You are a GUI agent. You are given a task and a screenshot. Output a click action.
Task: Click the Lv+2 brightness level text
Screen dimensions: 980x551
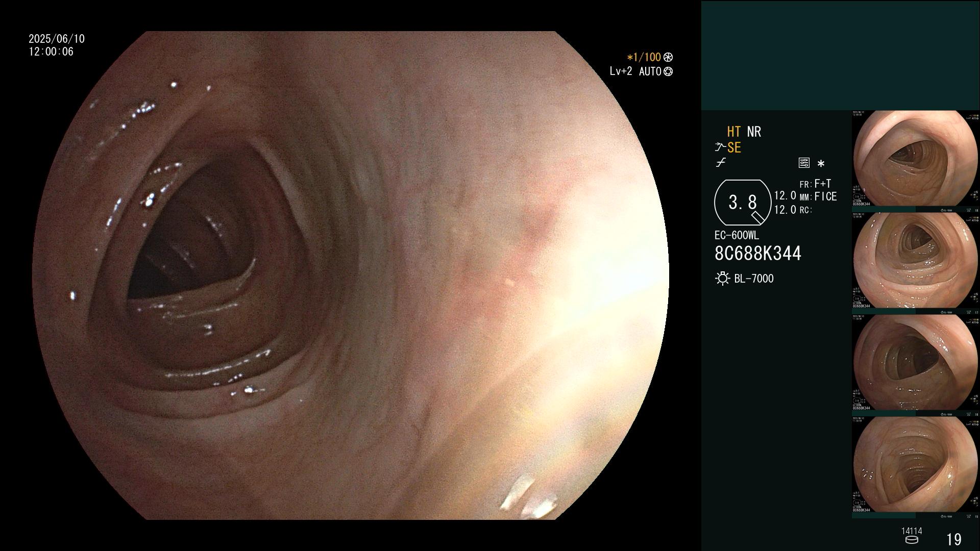coord(621,71)
